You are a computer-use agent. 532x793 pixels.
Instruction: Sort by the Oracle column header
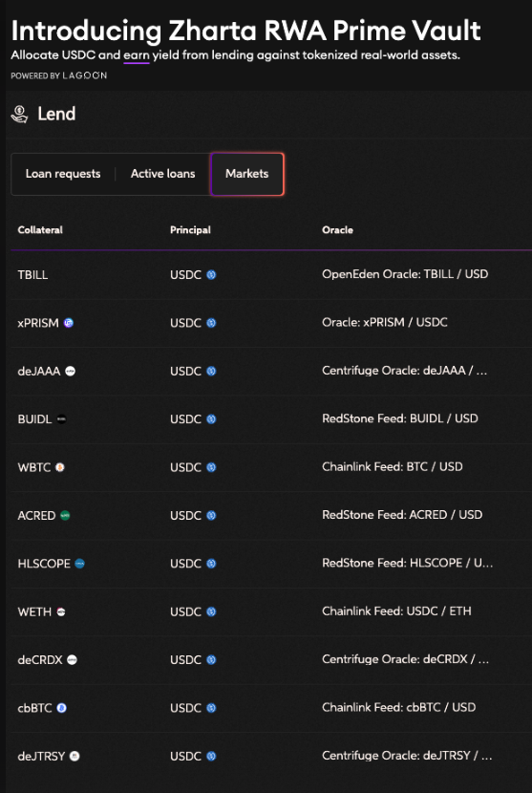pos(337,230)
